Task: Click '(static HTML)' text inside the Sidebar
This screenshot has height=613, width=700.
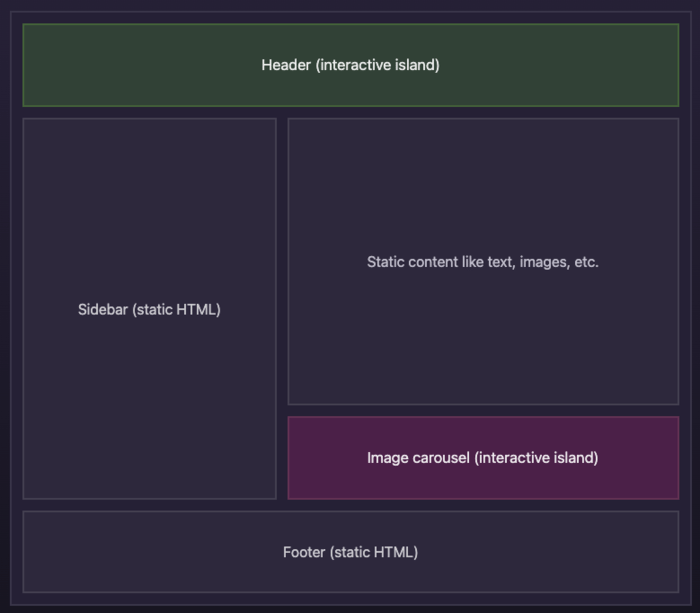Action: [x=176, y=309]
